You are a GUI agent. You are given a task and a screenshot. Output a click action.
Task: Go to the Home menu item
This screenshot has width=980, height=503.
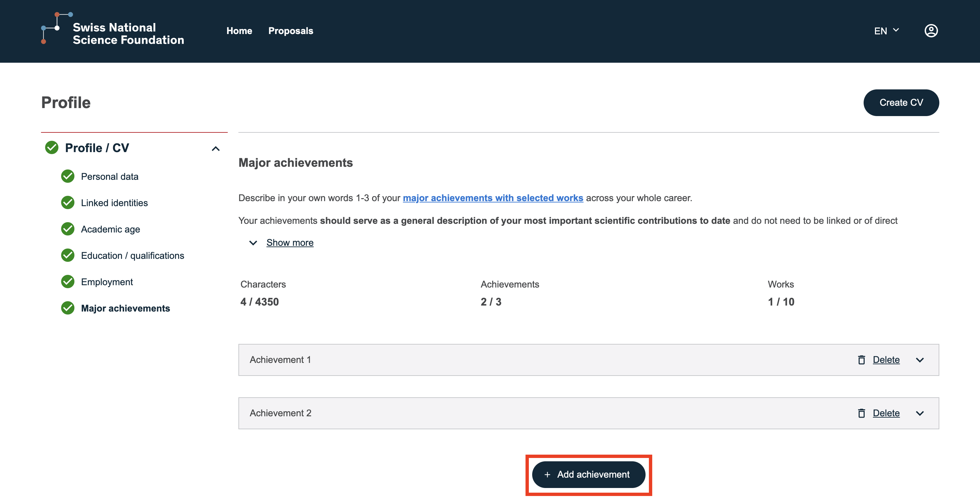coord(239,30)
